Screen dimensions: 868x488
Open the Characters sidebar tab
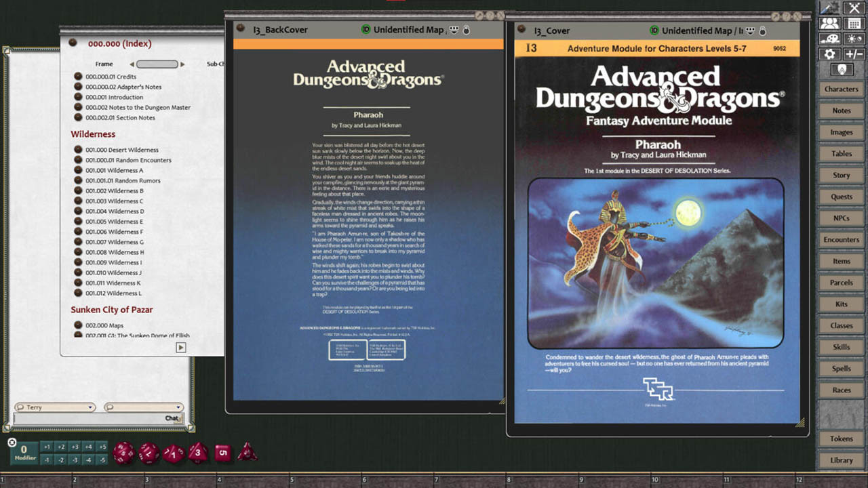point(841,89)
